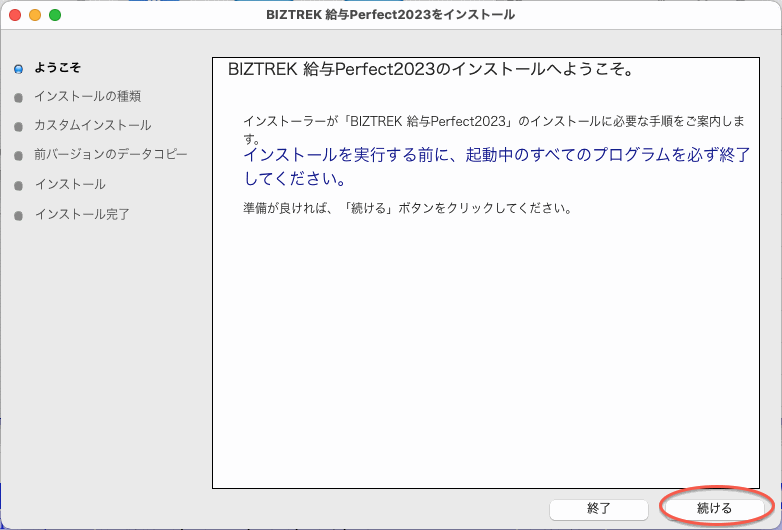Screen dimensions: 782x530
Task: Click the gray bullet beside インストールの種類
Action: tap(18, 98)
